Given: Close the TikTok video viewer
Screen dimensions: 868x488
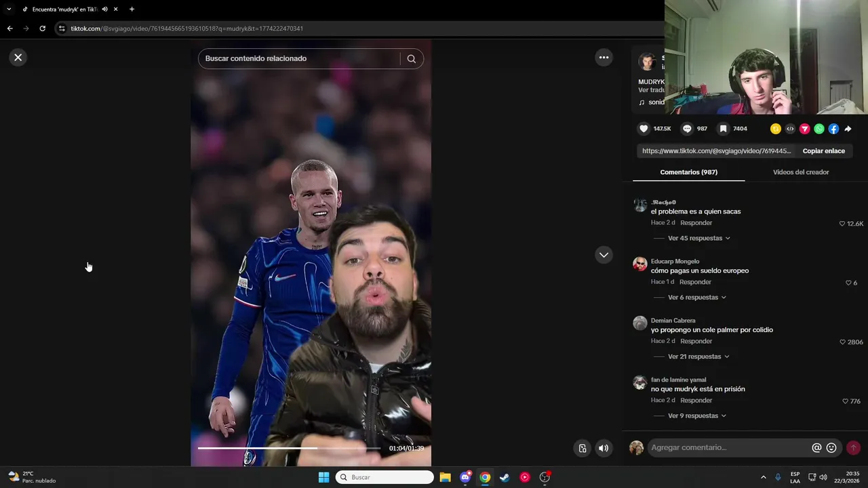Looking at the screenshot, I should pos(18,58).
